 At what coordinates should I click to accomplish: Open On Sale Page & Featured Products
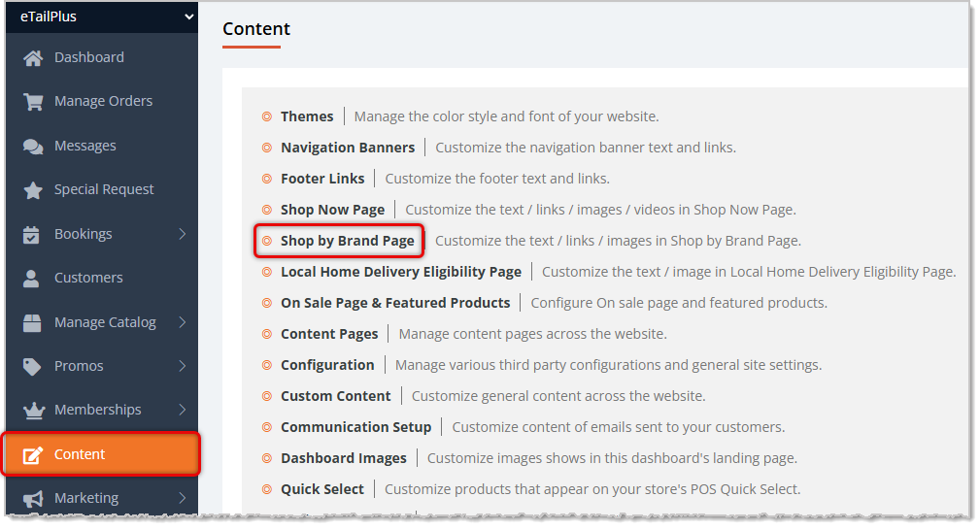[395, 303]
